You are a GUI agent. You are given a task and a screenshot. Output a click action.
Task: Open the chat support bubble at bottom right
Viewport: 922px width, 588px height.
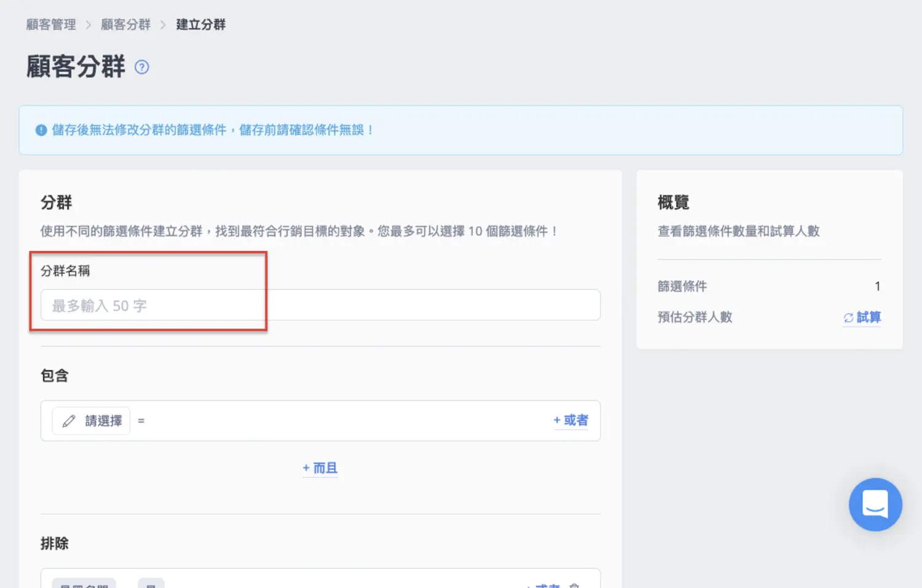point(875,504)
